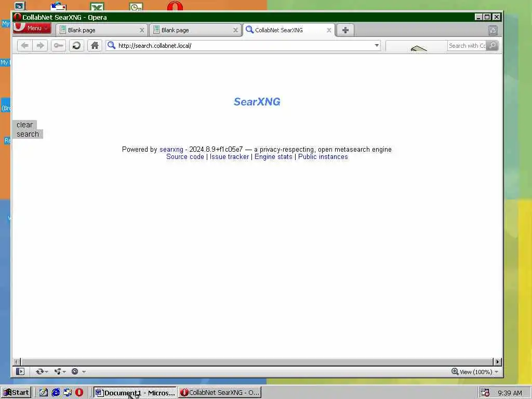The image size is (532, 399).
Task: Switch to the second Blank page tab
Action: (195, 30)
